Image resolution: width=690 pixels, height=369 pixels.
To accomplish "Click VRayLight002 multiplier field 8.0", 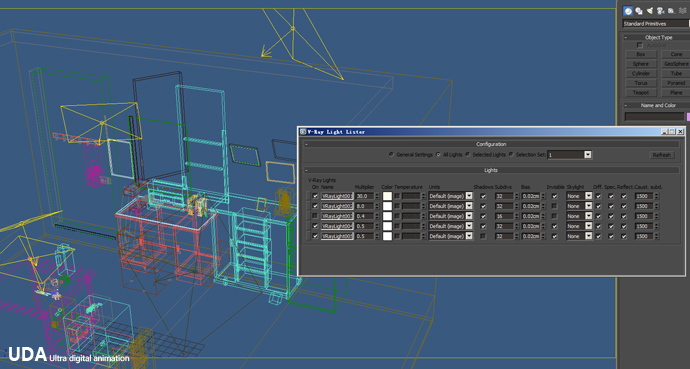I will [x=365, y=206].
